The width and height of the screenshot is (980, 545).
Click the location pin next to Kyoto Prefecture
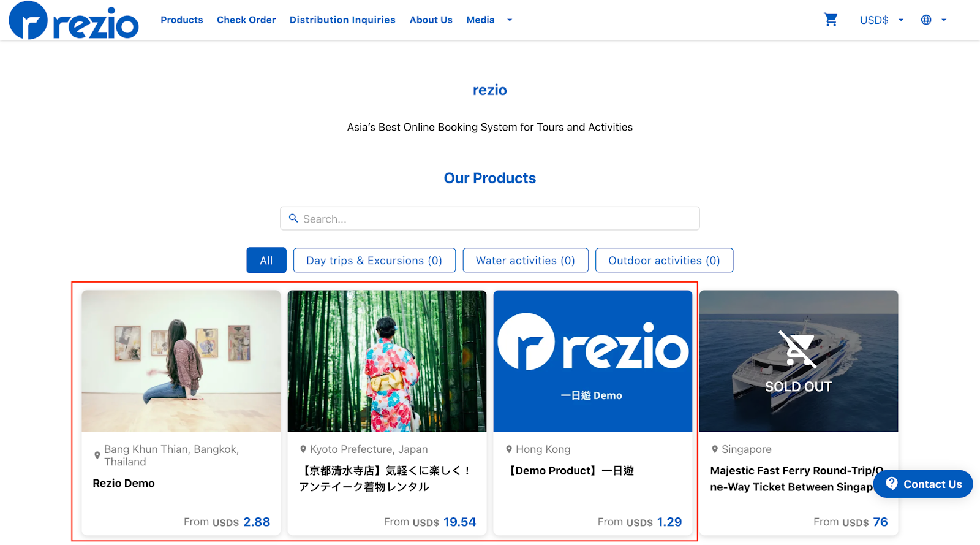click(303, 449)
